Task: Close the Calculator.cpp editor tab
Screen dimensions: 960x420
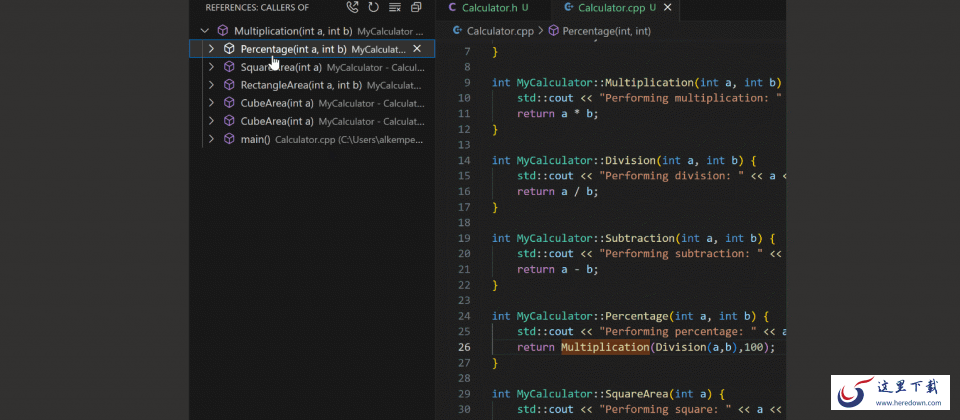Action: coord(668,7)
